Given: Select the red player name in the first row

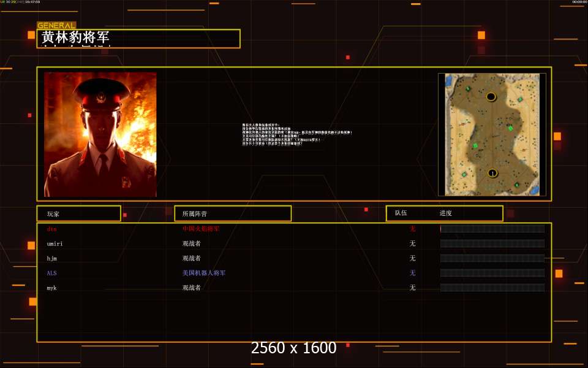Looking at the screenshot, I should [51, 229].
